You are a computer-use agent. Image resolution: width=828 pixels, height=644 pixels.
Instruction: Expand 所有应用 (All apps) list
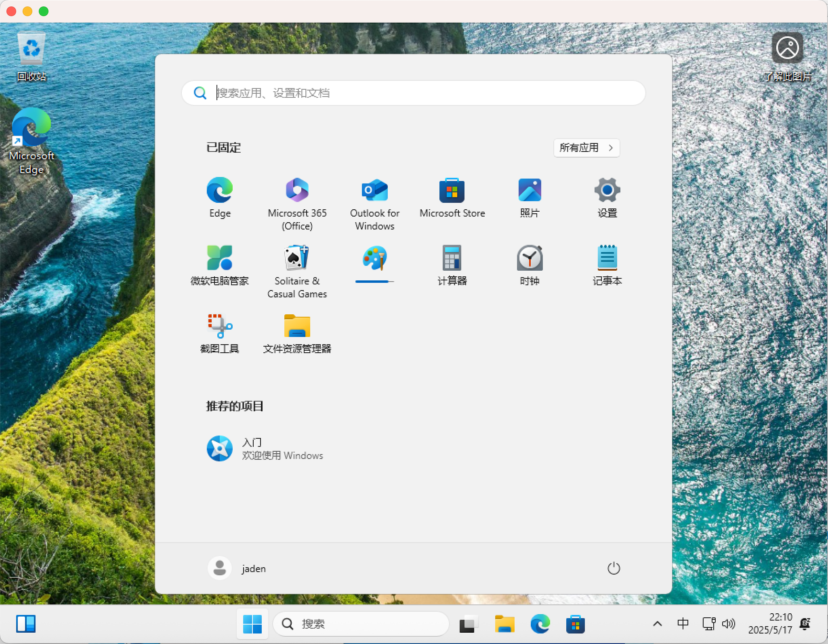pos(586,148)
